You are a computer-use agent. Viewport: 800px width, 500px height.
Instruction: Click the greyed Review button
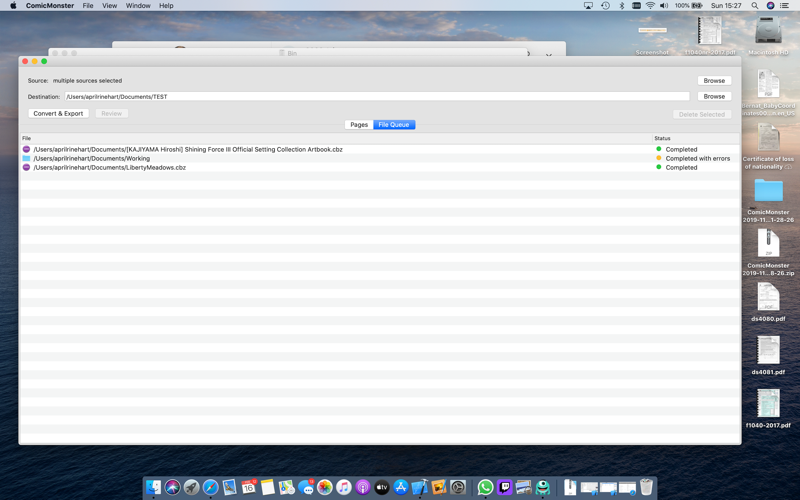click(111, 113)
